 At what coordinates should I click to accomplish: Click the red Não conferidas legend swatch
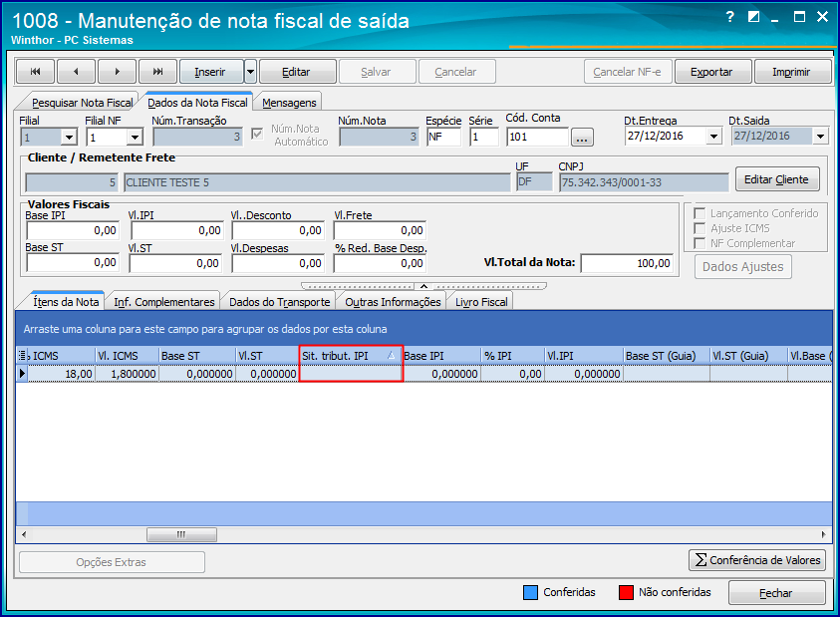pyautogui.click(x=626, y=592)
